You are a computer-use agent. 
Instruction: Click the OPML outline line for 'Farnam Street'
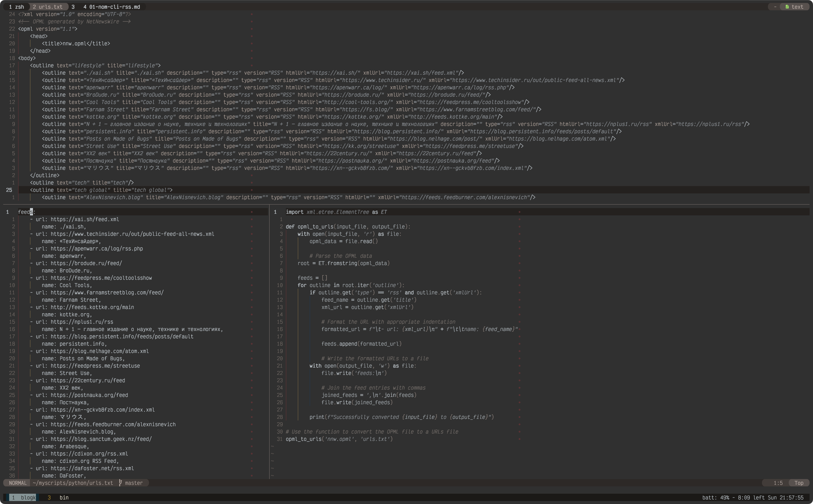[291, 109]
